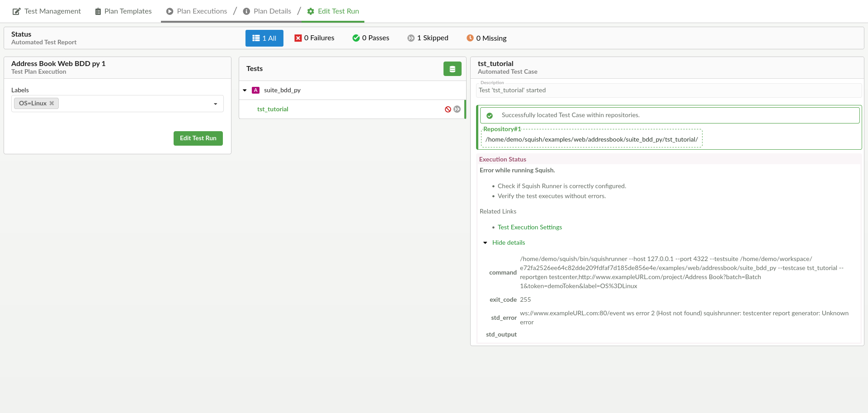Click the red blocked icon beside tst_tutorial
Screen dimensions: 868x413
point(448,109)
